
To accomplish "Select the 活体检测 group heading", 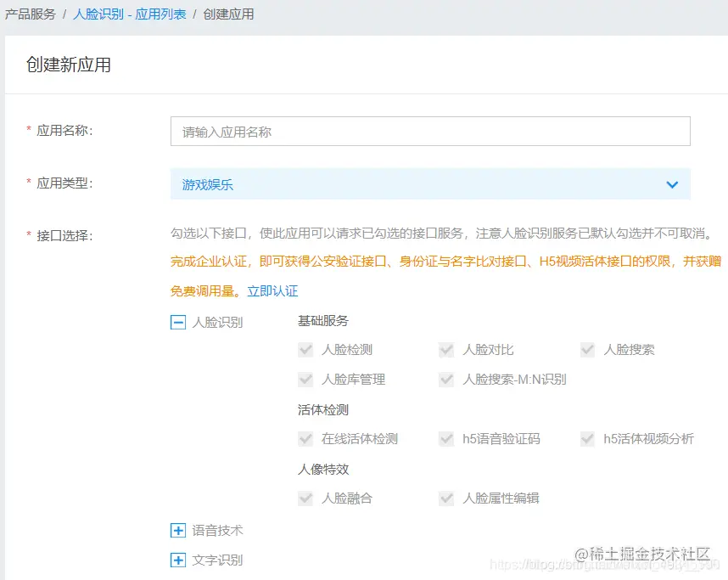I will 323,410.
